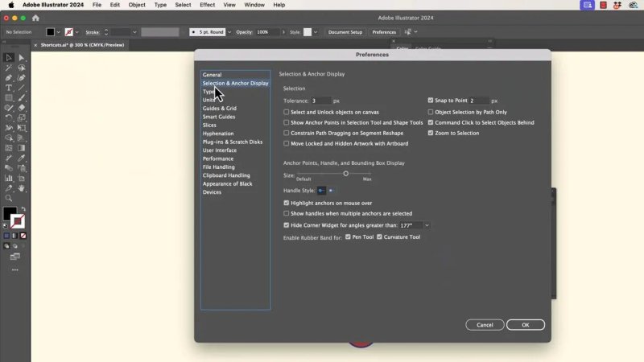The image size is (644, 362).
Task: Open the align options dropdown arrow
Action: click(415, 32)
